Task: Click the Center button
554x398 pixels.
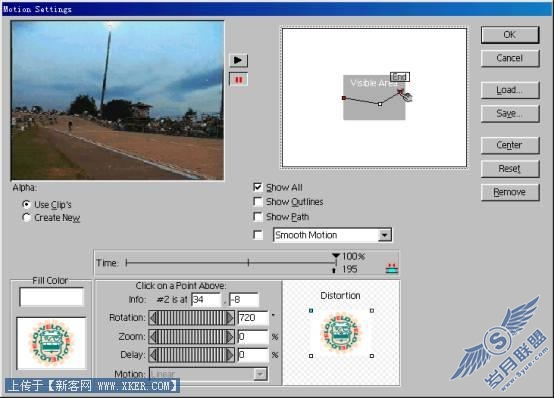Action: point(510,145)
